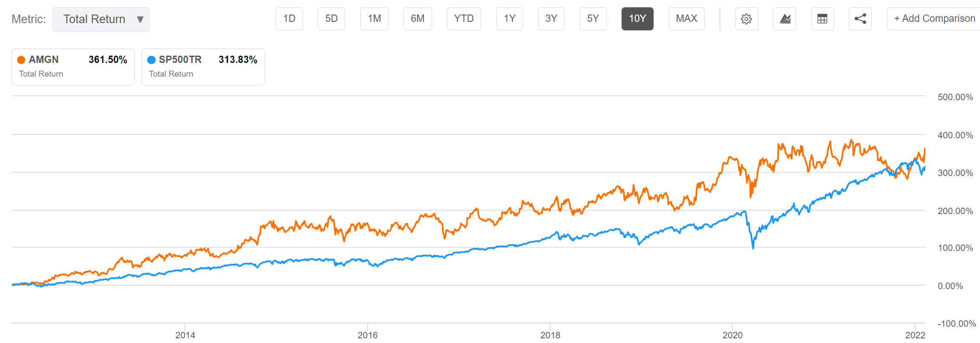Click the 2022 x-axis label

click(x=915, y=335)
